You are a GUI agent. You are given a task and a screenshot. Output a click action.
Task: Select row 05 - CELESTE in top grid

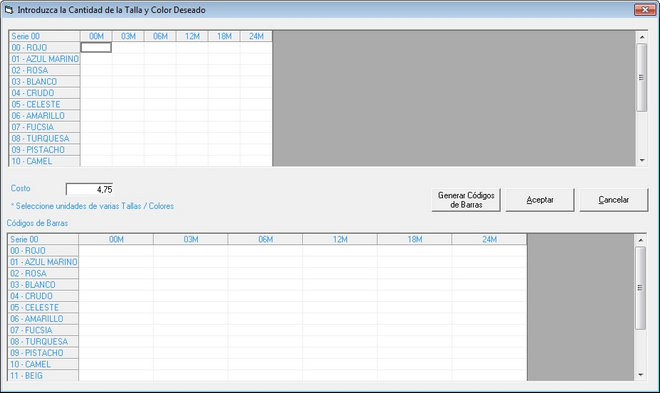tap(44, 104)
